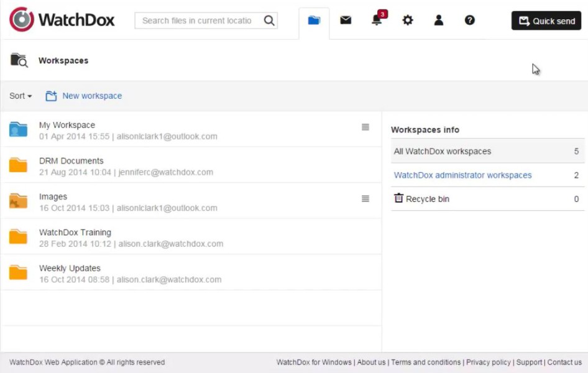
Task: Click the Workspaces folder search icon
Action: click(x=19, y=60)
